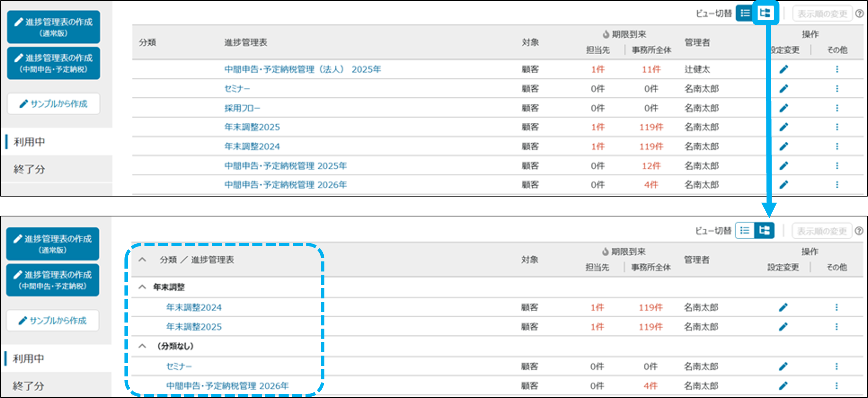
Task: Click edit pencil for 年末調整2025 in top list
Action: pos(783,127)
